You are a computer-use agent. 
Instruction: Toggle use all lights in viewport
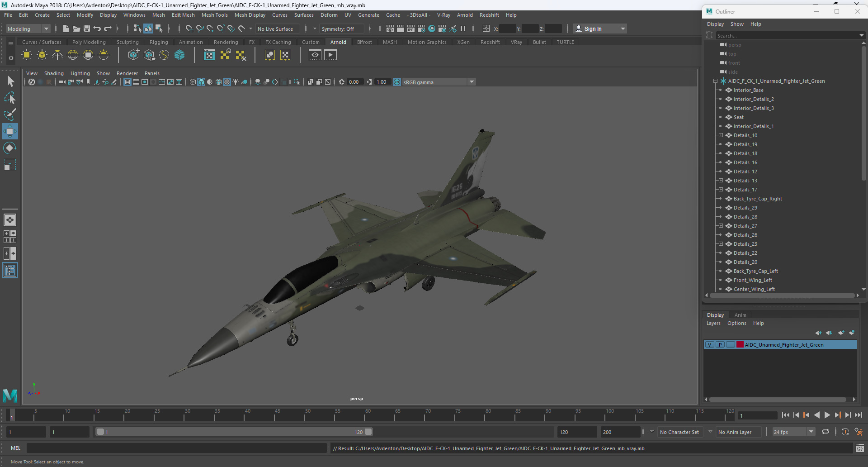click(236, 82)
